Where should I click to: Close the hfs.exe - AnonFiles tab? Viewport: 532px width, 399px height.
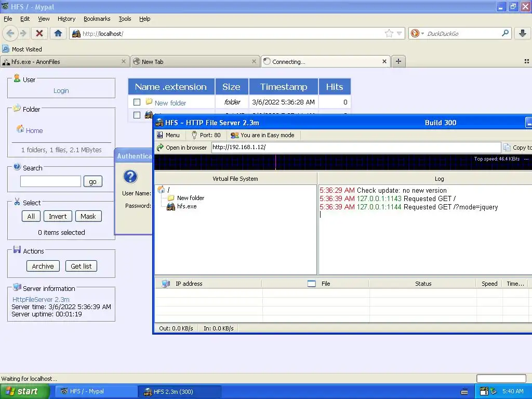point(124,61)
